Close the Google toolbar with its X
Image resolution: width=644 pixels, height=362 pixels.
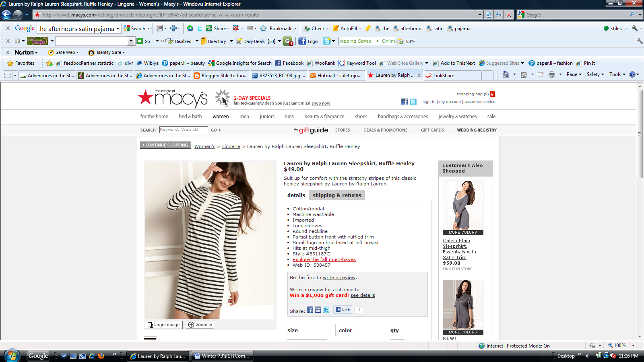[x=8, y=28]
